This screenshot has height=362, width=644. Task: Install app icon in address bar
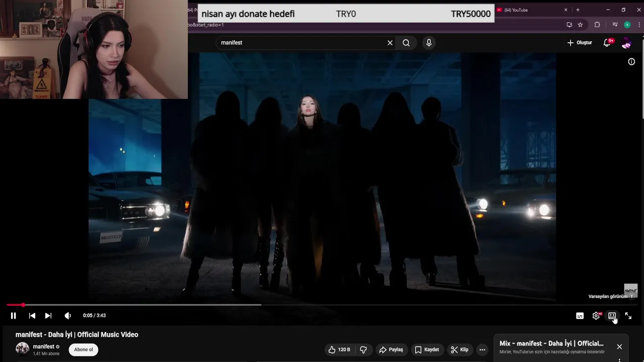(569, 25)
